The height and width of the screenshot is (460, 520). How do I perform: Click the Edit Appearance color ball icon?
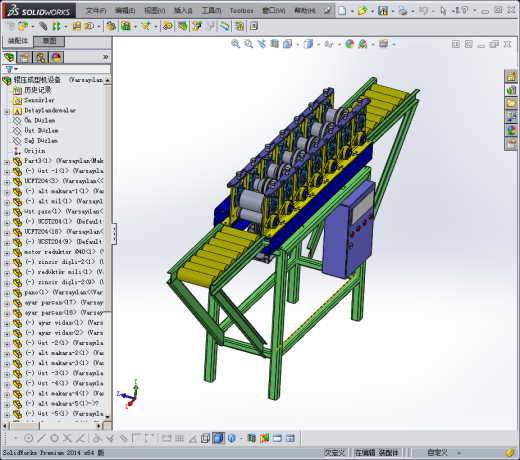350,44
